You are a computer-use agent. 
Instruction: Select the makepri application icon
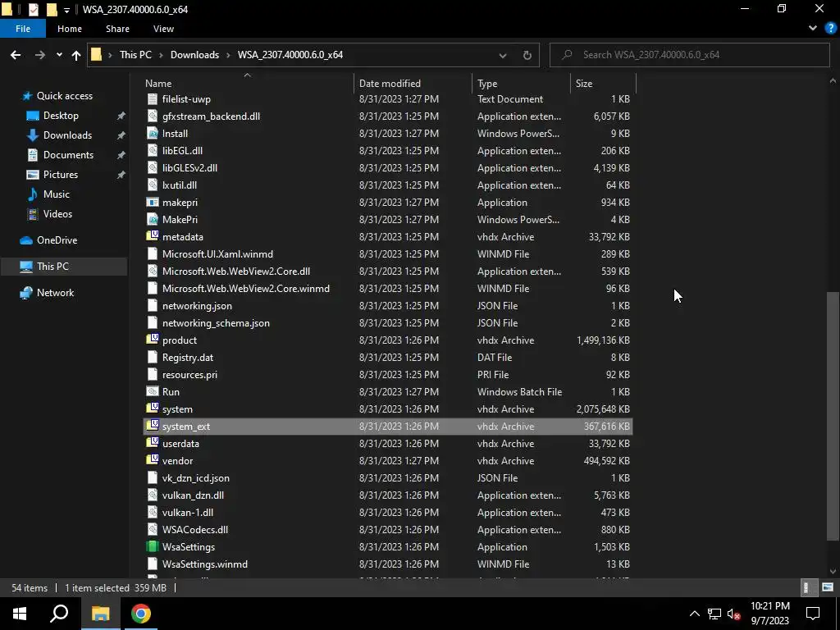point(153,203)
